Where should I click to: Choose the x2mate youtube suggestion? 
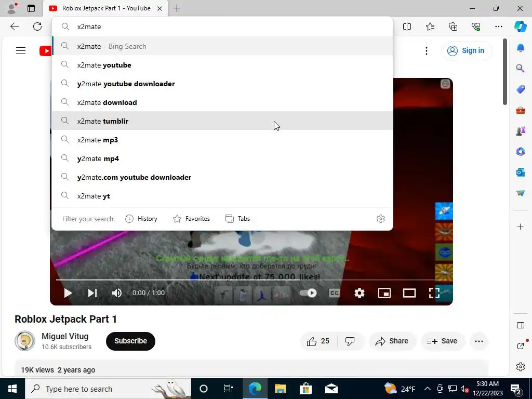[222, 65]
